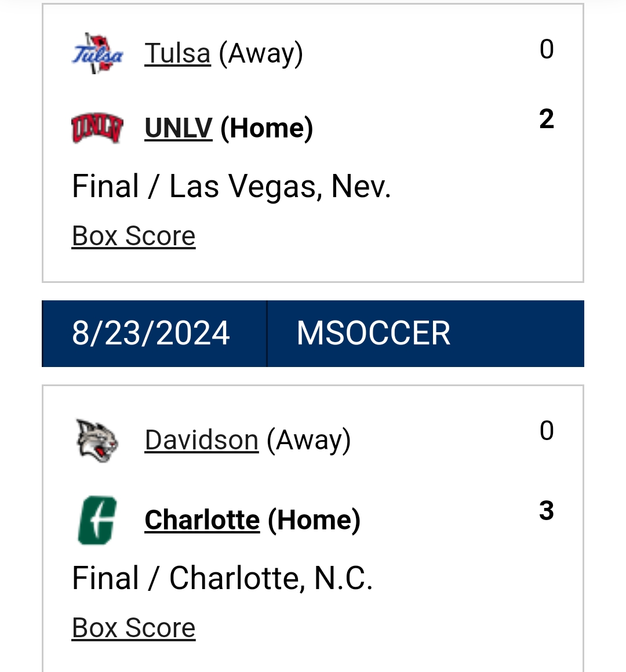Follow the Davidson team link
The height and width of the screenshot is (672, 626).
point(201,440)
